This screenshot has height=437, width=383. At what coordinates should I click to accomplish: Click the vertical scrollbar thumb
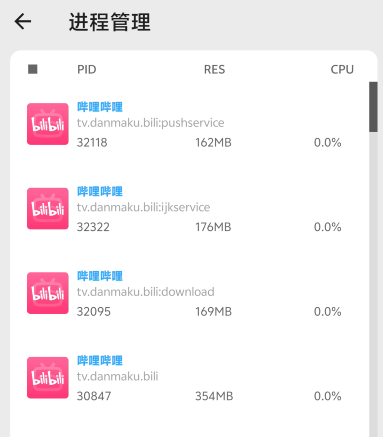pos(373,107)
